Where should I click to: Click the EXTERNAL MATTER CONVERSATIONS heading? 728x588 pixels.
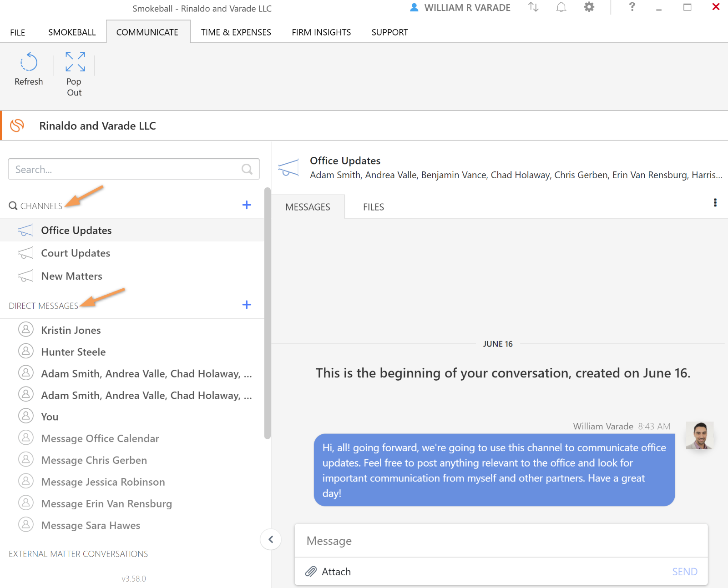point(78,554)
